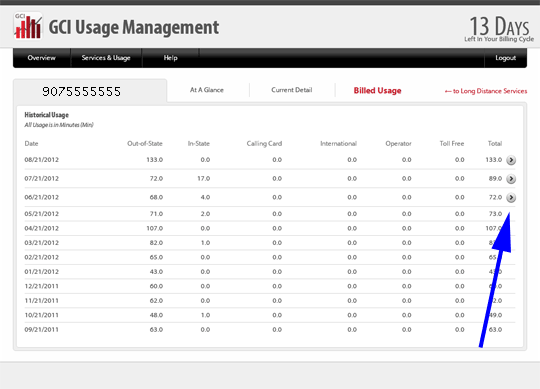Open details arrow for 06/21/2012 row
Viewport: 540px width, 389px height.
(511, 198)
